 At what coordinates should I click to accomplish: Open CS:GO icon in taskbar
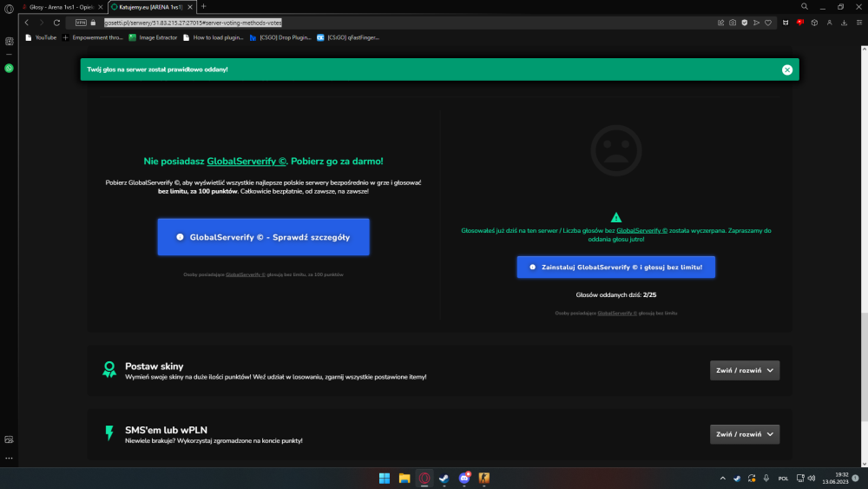point(483,479)
